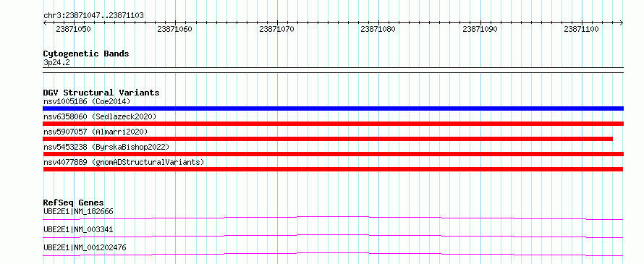This screenshot has height=264, width=644.
Task: Select transcript label UBE2E1|NM_003341
Action: pos(78,229)
